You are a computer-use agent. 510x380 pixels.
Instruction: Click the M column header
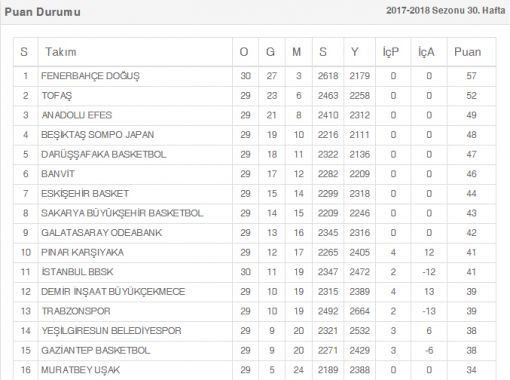point(297,52)
